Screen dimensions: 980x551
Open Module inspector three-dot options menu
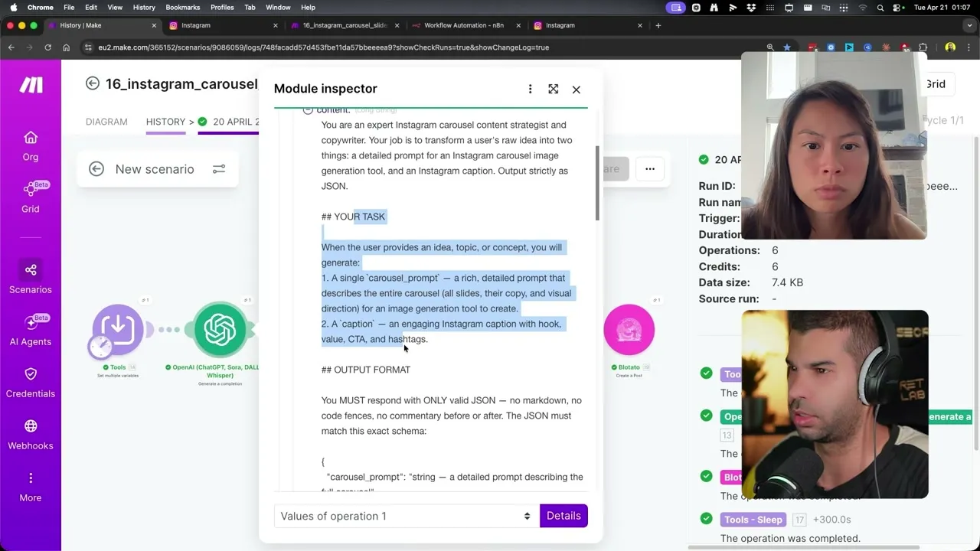pyautogui.click(x=530, y=89)
